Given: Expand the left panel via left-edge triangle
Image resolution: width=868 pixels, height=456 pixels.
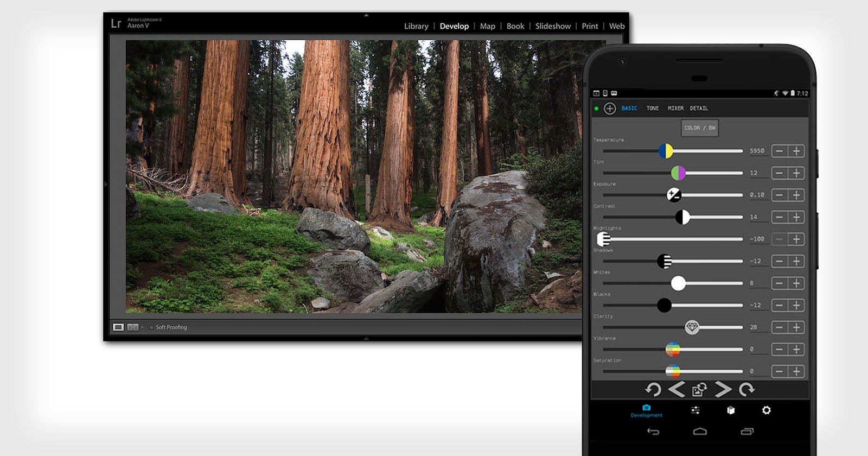Looking at the screenshot, I should click(x=106, y=185).
